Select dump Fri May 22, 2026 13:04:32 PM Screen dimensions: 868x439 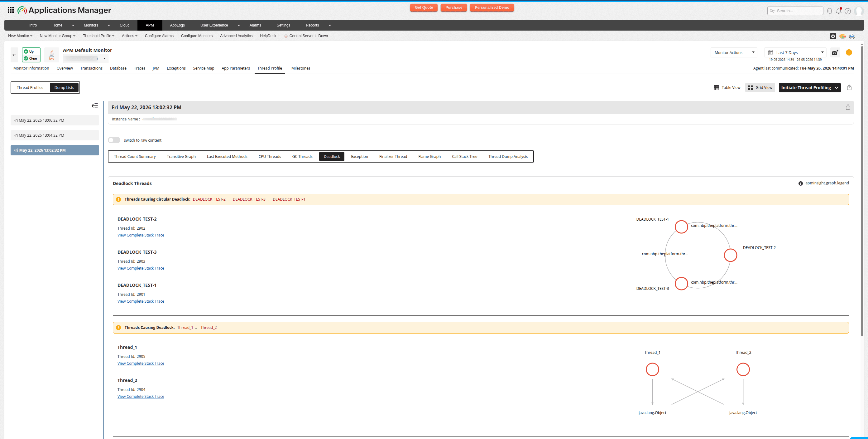click(x=55, y=135)
